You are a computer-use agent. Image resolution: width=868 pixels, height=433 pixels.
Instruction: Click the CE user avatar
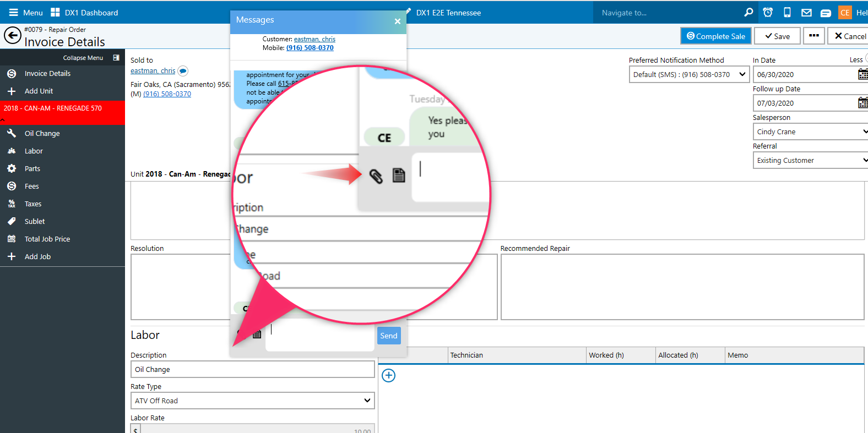(845, 12)
